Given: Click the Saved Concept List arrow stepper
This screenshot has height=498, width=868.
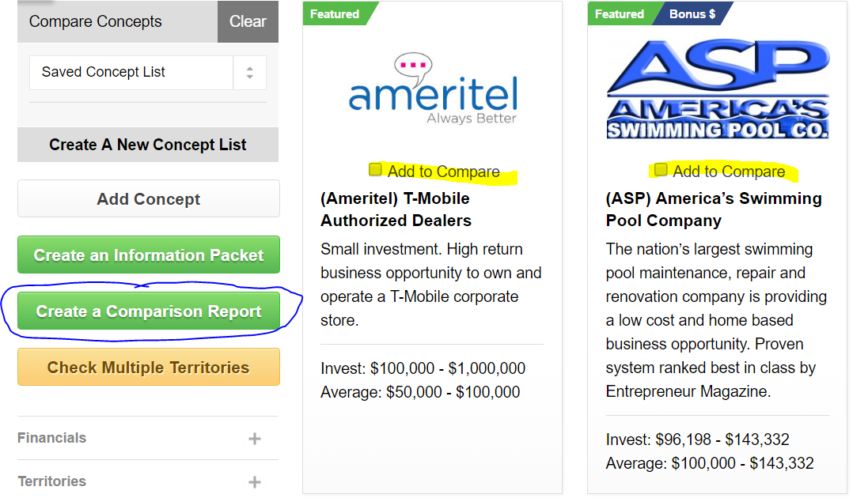Looking at the screenshot, I should [x=250, y=73].
